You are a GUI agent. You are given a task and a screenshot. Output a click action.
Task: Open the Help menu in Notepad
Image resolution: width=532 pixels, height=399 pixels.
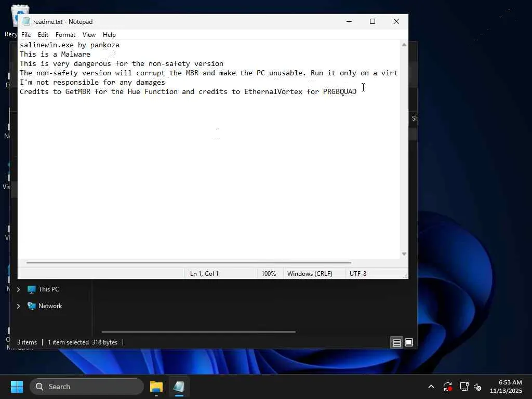tap(109, 35)
